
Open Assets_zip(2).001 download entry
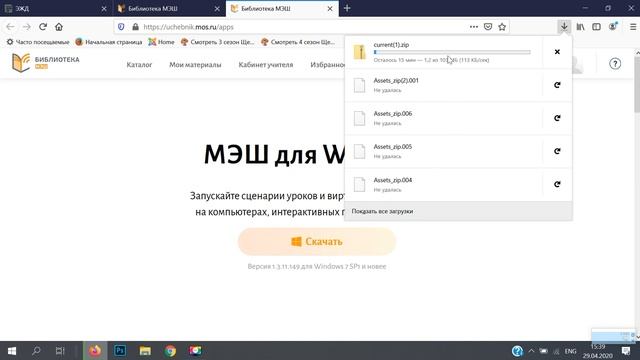pos(444,85)
